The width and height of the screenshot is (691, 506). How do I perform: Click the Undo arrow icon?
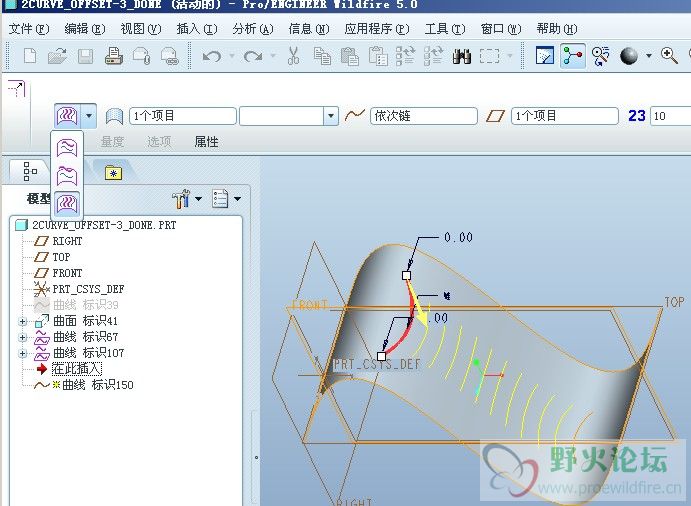tap(212, 56)
